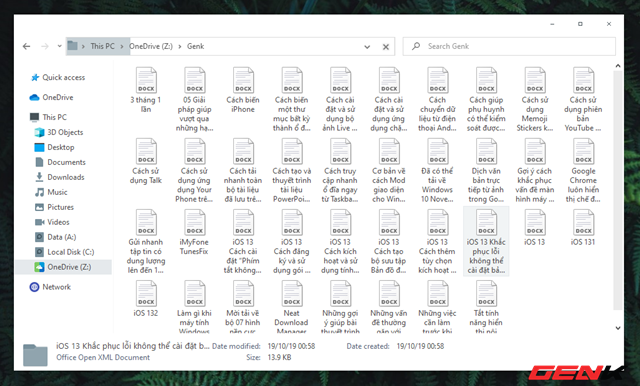Select 'Cách giúp phụ huynh' document
This screenshot has height=386, width=640.
(486, 100)
